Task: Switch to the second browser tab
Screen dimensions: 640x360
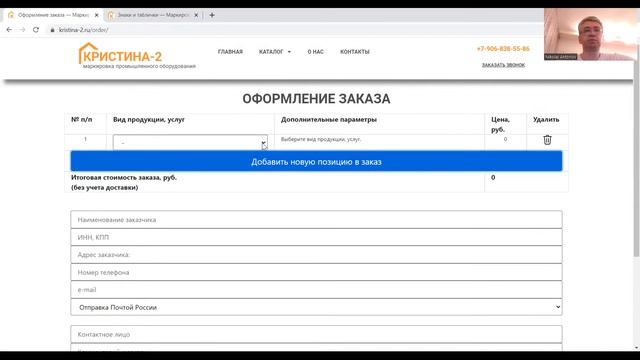Action: point(152,15)
